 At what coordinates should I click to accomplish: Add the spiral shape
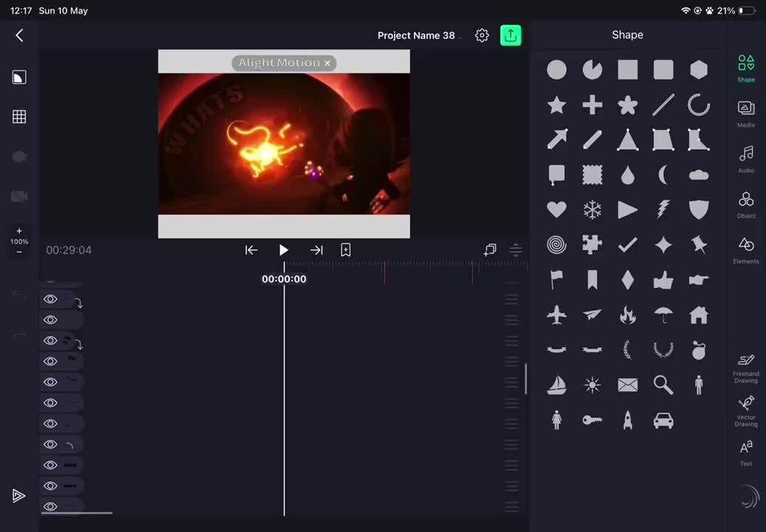pyautogui.click(x=557, y=245)
